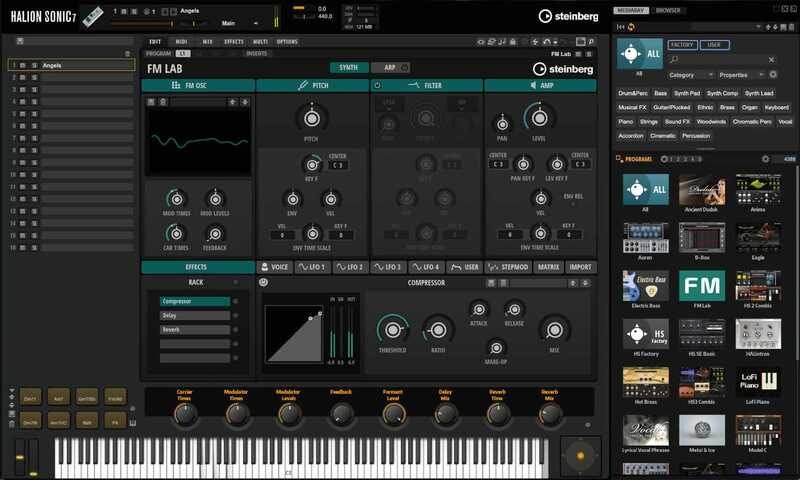Image resolution: width=800 pixels, height=480 pixels.
Task: Click the IMPORT button
Action: tap(580, 267)
